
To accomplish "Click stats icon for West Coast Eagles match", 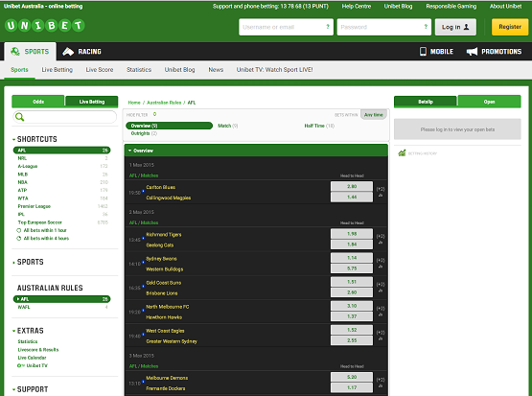I will [x=381, y=339].
